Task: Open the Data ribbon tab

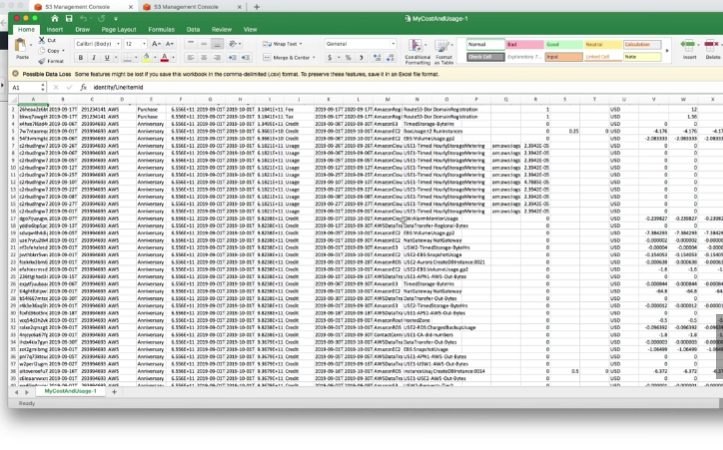Action: [x=193, y=30]
